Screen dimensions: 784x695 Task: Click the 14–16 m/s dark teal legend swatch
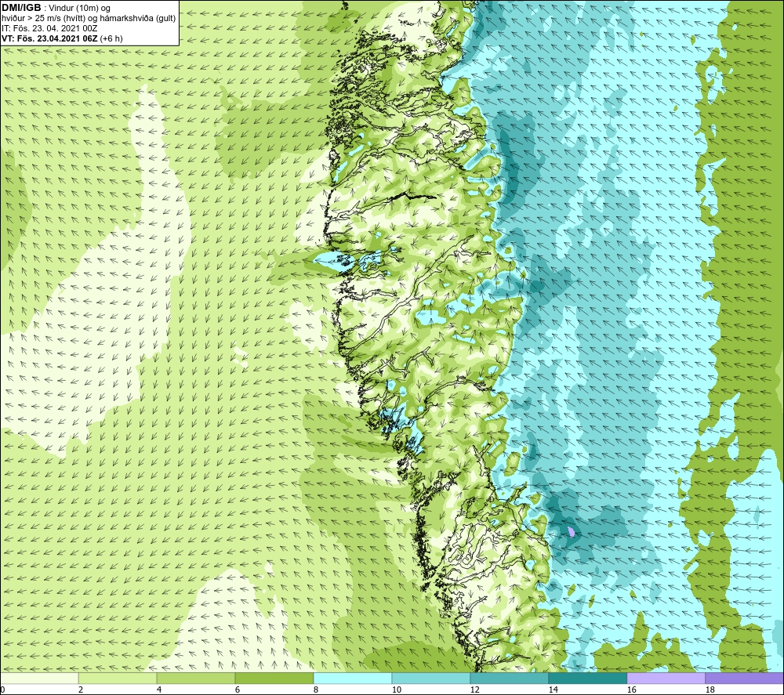point(587,678)
